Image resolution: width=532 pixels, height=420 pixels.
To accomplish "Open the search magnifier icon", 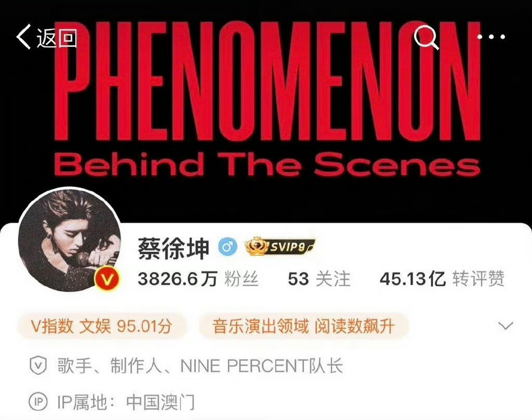I will [x=426, y=37].
